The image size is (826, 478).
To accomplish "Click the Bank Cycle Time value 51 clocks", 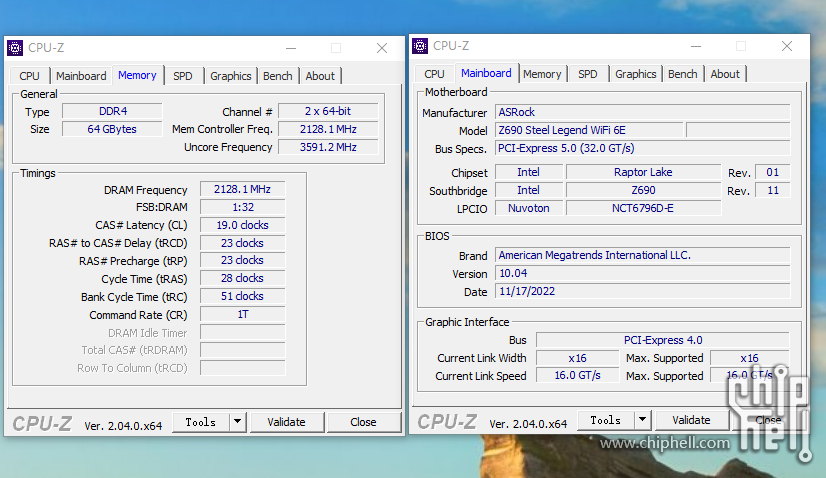I will 242,296.
